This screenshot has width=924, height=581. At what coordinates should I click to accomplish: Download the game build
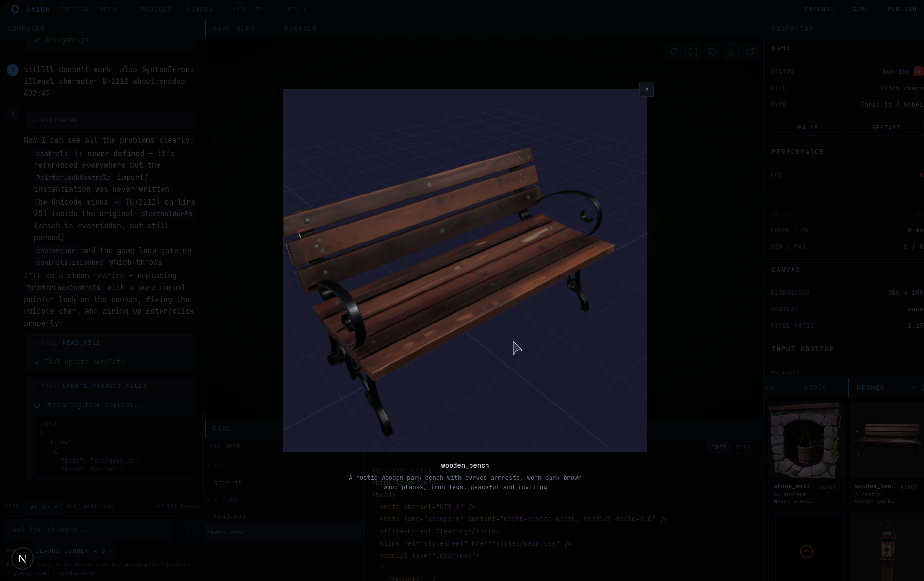731,52
